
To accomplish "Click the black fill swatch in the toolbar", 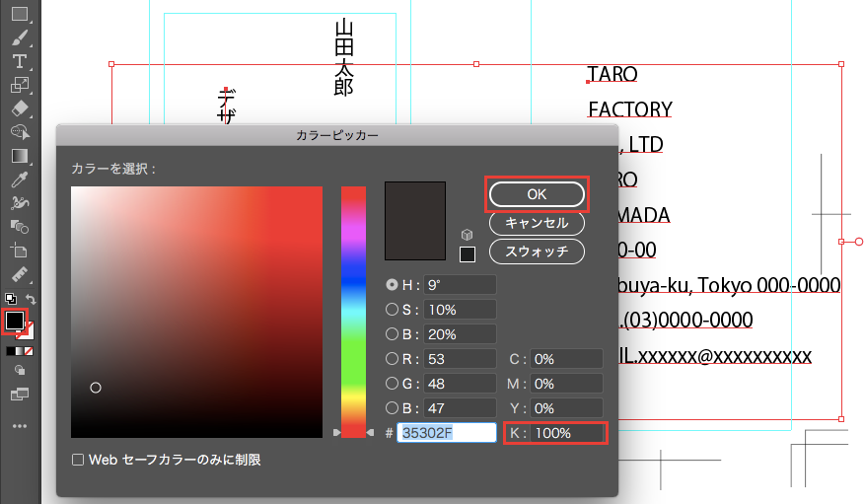I will point(15,321).
